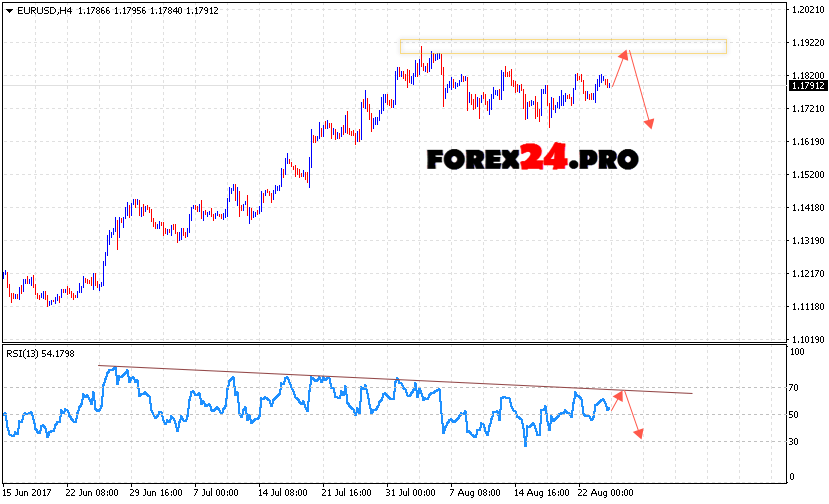Click the RSI(13) indicator label
829x504 pixels.
tap(40, 354)
